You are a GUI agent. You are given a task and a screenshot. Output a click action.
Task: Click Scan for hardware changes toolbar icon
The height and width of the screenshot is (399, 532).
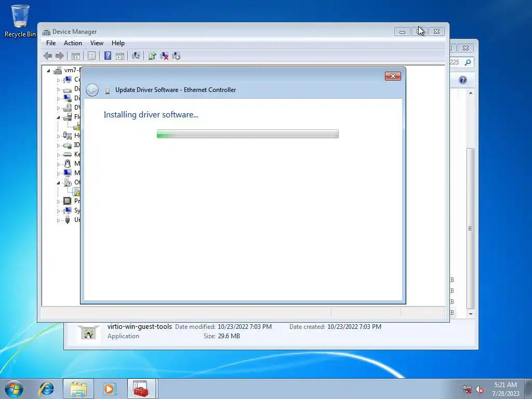(x=136, y=56)
